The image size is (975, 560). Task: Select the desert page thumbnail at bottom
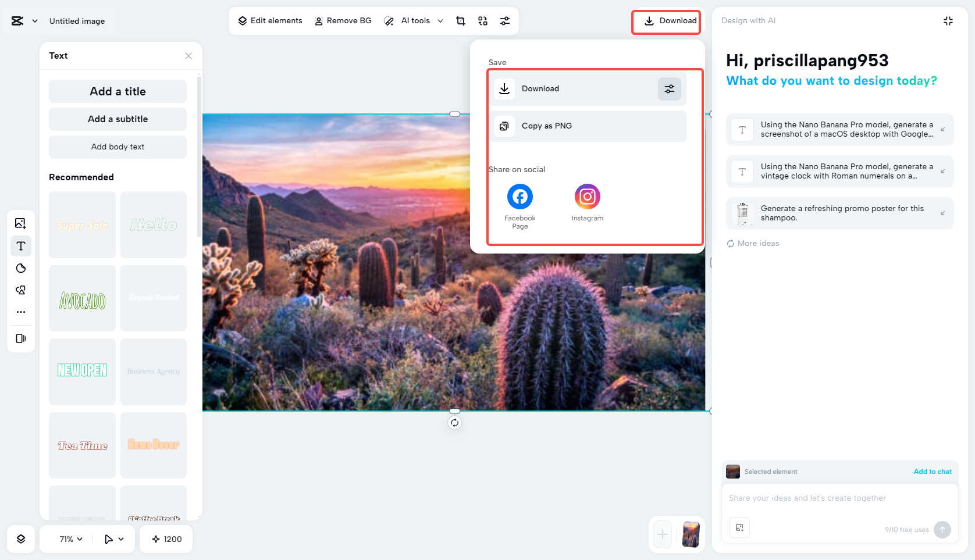[x=691, y=534]
